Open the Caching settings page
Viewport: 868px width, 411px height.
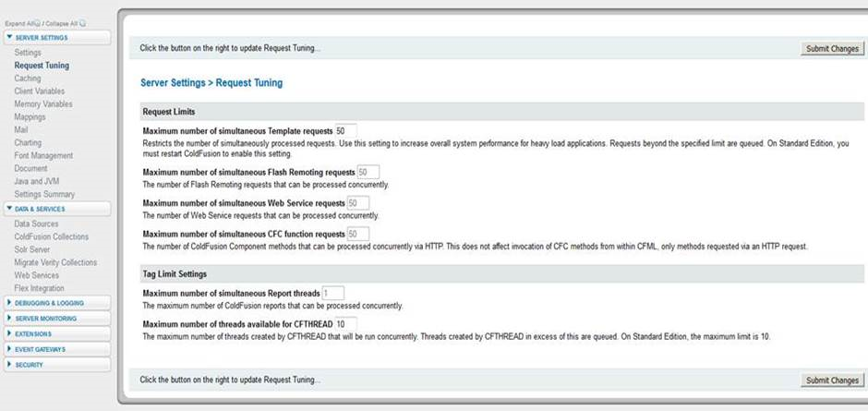tap(28, 79)
